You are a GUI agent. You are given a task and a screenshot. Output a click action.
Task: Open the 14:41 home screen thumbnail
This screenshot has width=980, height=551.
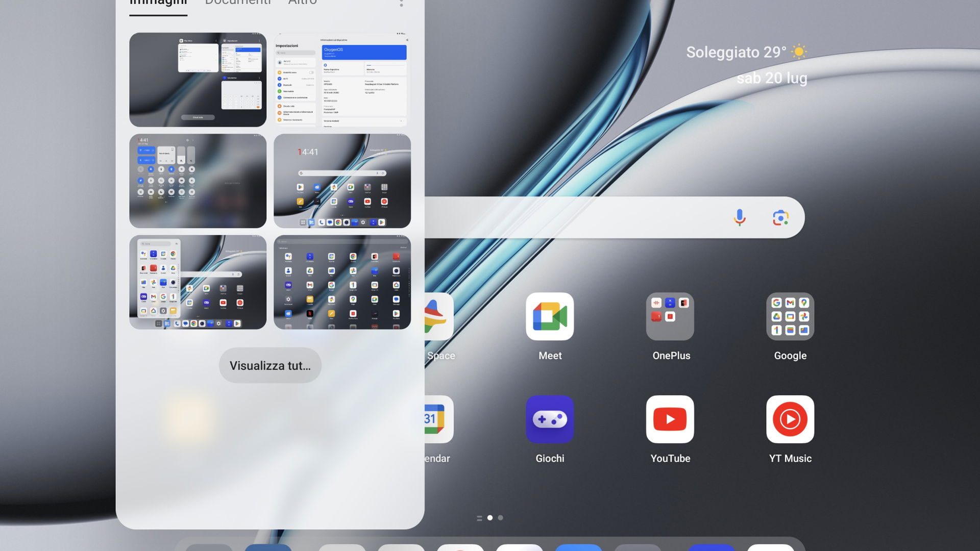point(342,181)
